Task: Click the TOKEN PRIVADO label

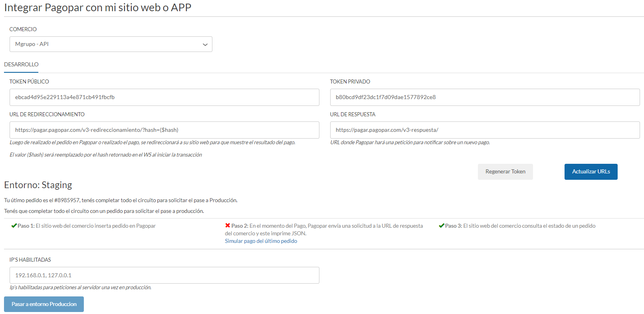Action: coord(350,81)
